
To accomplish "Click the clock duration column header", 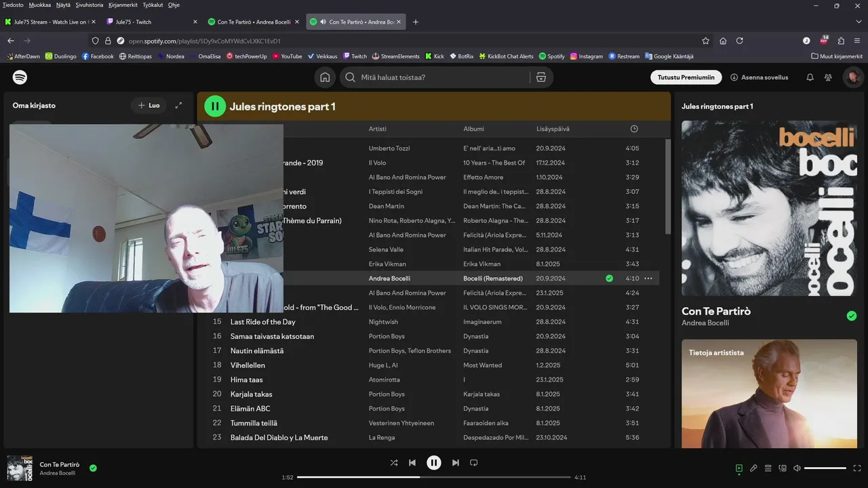I will point(634,129).
